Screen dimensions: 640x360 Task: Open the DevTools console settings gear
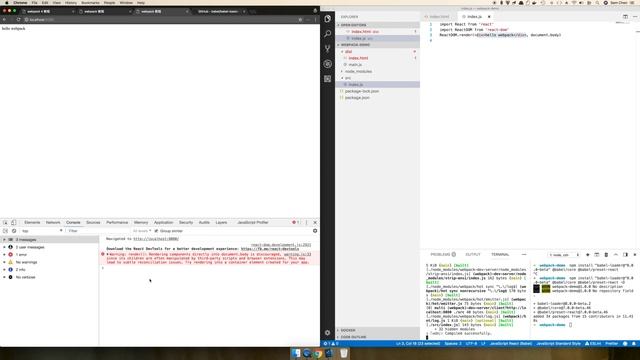(315, 231)
